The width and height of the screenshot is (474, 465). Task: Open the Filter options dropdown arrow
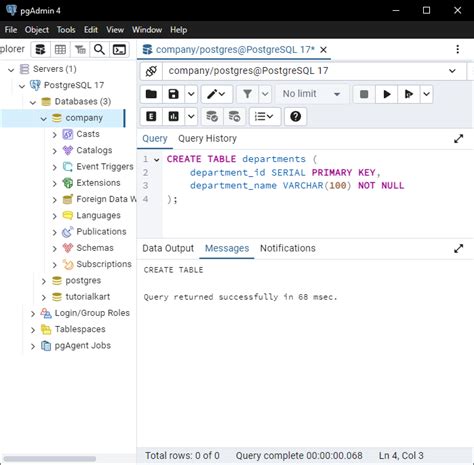coord(265,94)
